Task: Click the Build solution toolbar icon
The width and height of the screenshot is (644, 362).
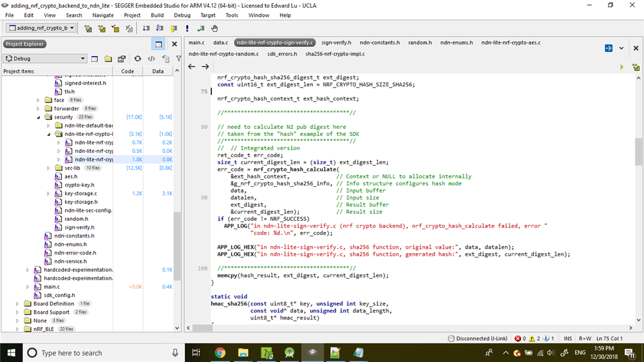Action: coord(88,28)
